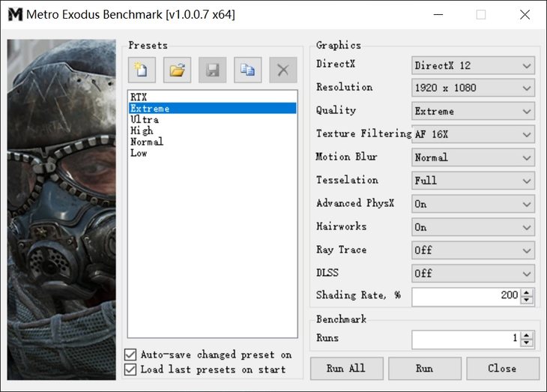Image resolution: width=547 pixels, height=392 pixels.
Task: Toggle Load last presets on start checkbox
Action: 130,370
